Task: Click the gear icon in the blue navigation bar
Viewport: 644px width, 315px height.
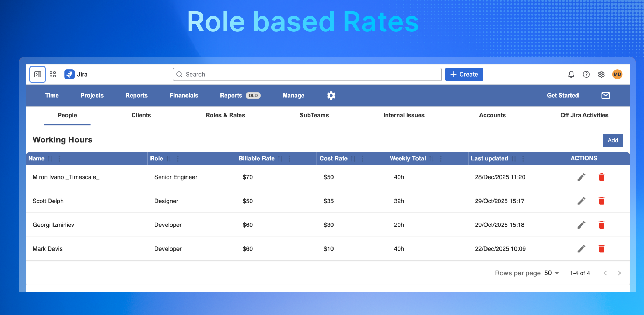Action: [331, 95]
